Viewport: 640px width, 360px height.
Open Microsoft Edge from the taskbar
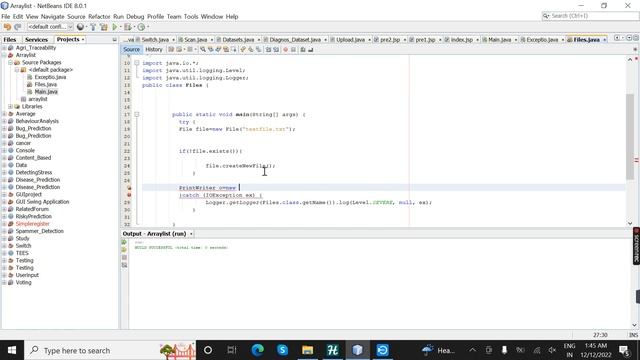258,350
